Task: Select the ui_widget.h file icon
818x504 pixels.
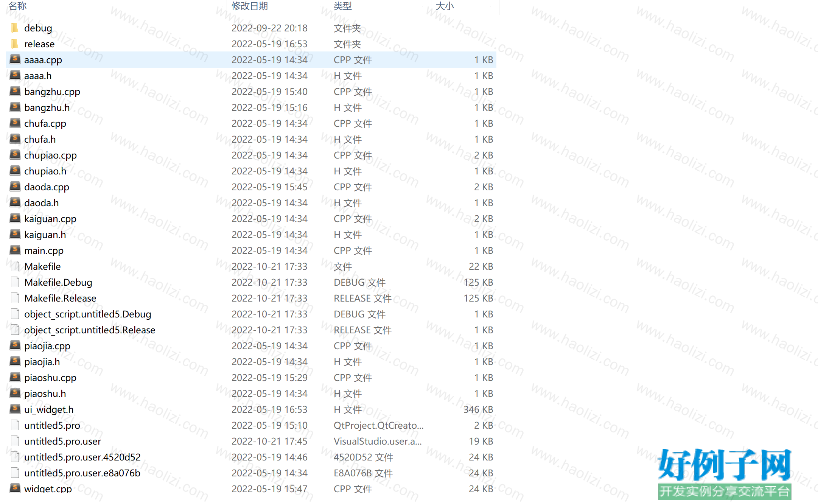Action: point(15,409)
